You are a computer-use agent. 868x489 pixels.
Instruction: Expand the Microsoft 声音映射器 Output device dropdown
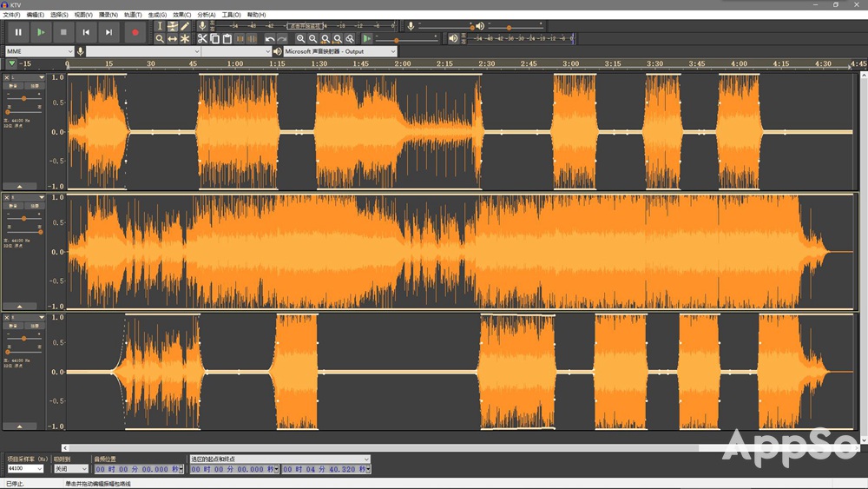click(x=340, y=51)
